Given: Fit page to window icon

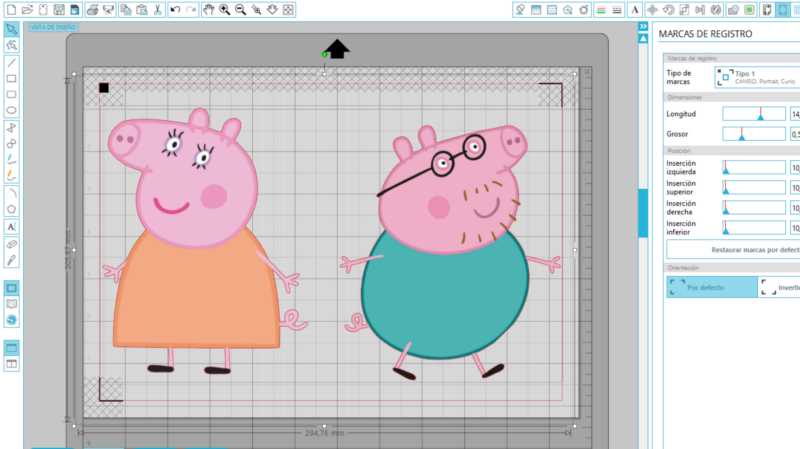Looking at the screenshot, I should pos(288,10).
